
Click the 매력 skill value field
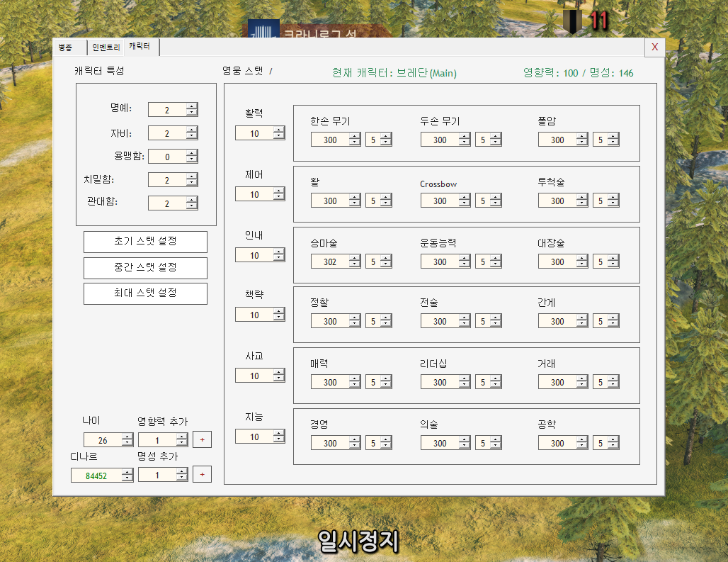coord(330,382)
